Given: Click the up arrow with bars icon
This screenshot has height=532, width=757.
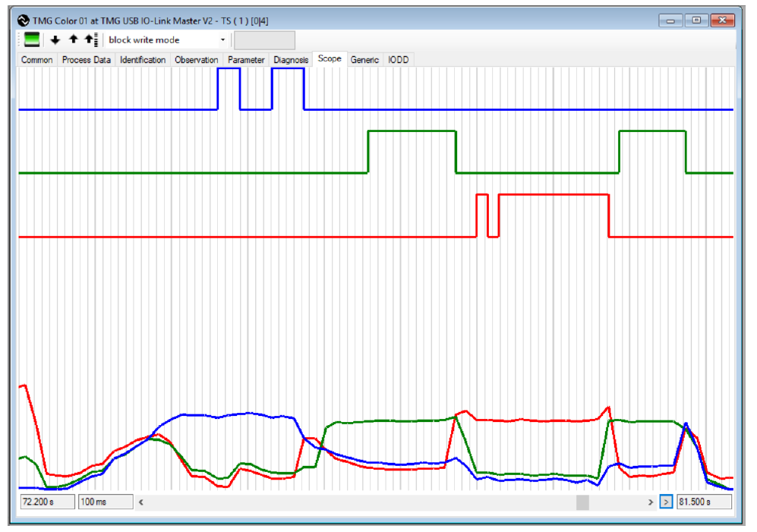Looking at the screenshot, I should click(91, 40).
